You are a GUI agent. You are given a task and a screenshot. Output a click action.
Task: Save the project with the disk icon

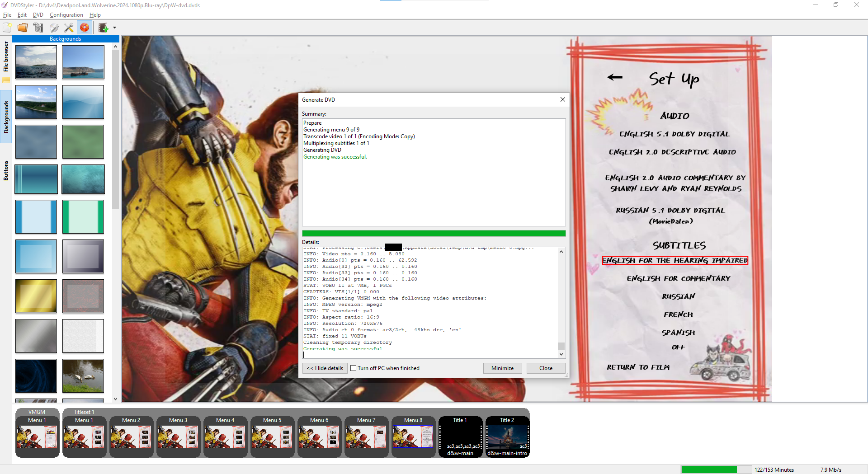pyautogui.click(x=38, y=28)
